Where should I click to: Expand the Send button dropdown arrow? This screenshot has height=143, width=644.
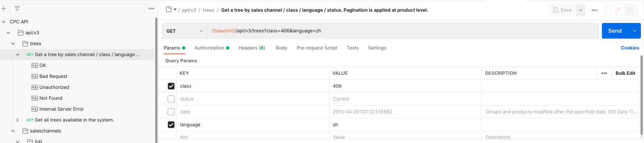[634, 31]
